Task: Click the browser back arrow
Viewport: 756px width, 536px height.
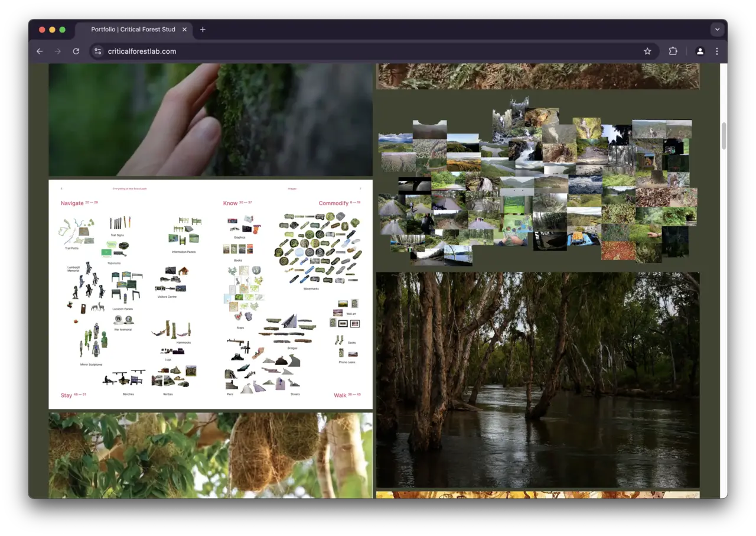Action: tap(40, 51)
